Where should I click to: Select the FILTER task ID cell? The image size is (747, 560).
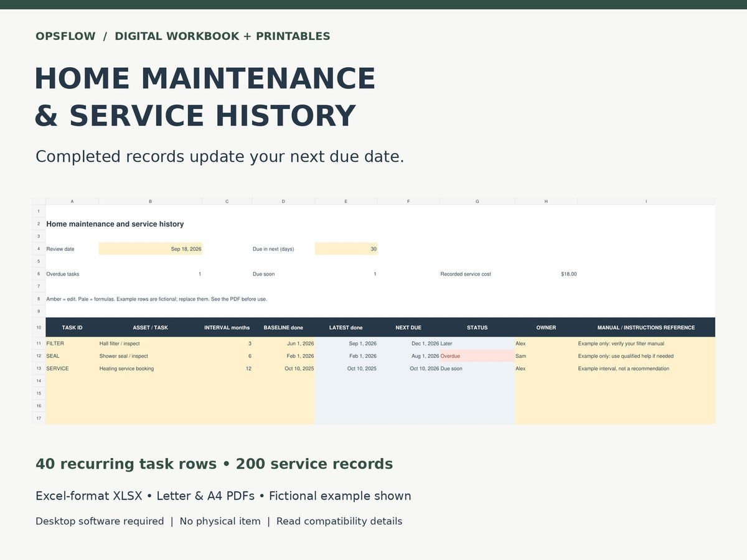72,343
